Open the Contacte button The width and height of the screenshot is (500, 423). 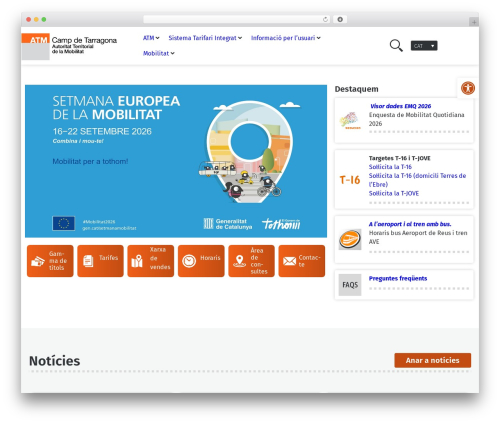pyautogui.click(x=302, y=261)
